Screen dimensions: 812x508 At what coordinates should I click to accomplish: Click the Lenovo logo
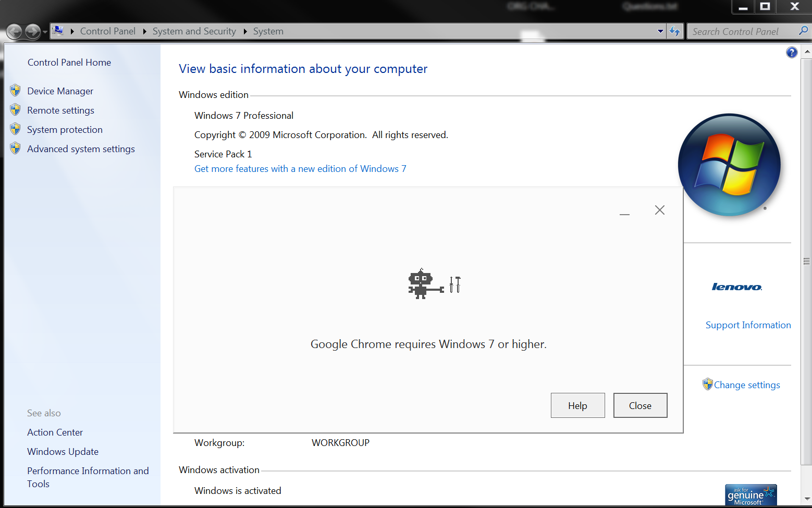[x=737, y=287]
